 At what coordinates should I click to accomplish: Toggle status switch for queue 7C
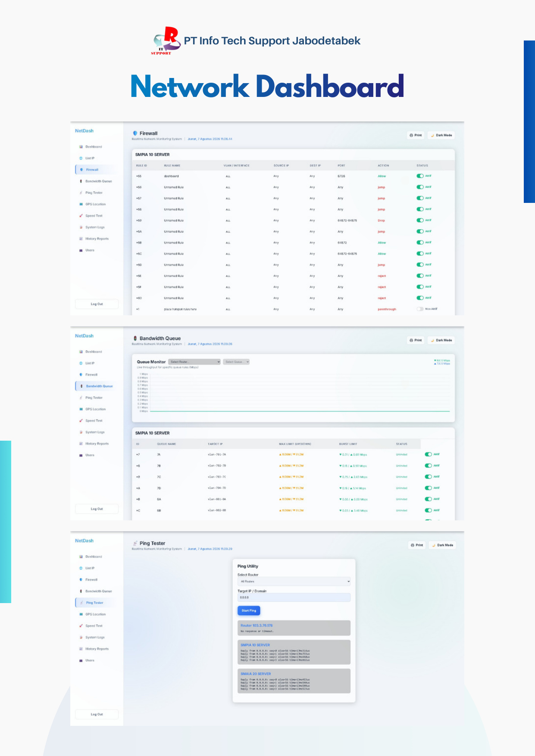(428, 477)
